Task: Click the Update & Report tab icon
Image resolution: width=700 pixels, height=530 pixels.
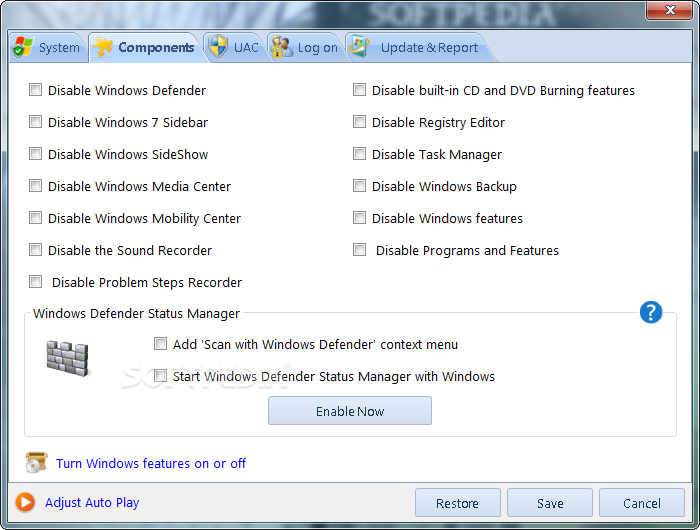Action: point(360,46)
